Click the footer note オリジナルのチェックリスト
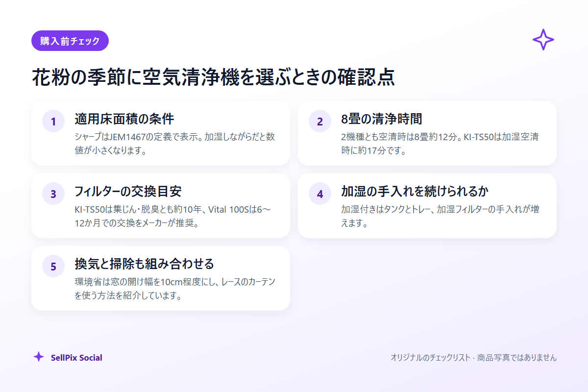Viewport: 588px width, 392px height. pyautogui.click(x=473, y=358)
